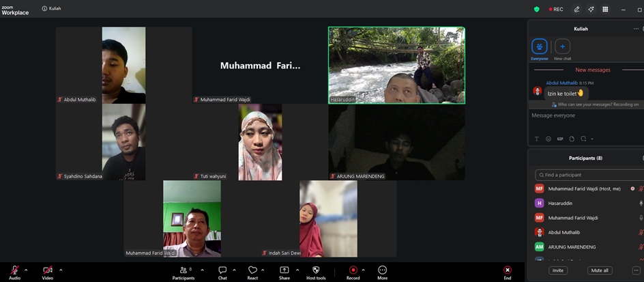Select the Everyone chat tab
The height and width of the screenshot is (282, 644).
click(x=539, y=50)
